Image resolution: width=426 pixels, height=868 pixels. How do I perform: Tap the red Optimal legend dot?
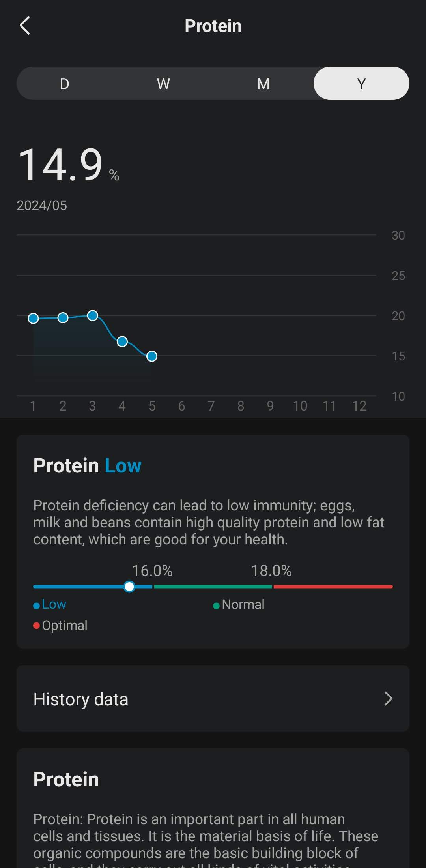point(37,626)
